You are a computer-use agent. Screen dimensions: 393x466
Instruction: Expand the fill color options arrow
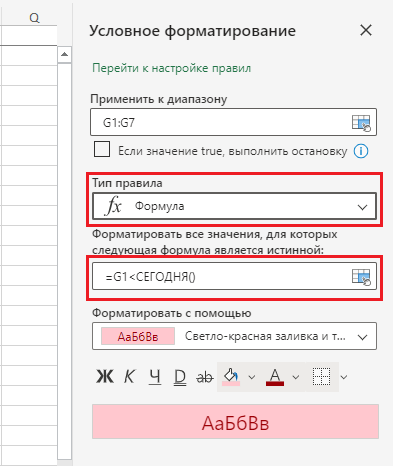252,377
